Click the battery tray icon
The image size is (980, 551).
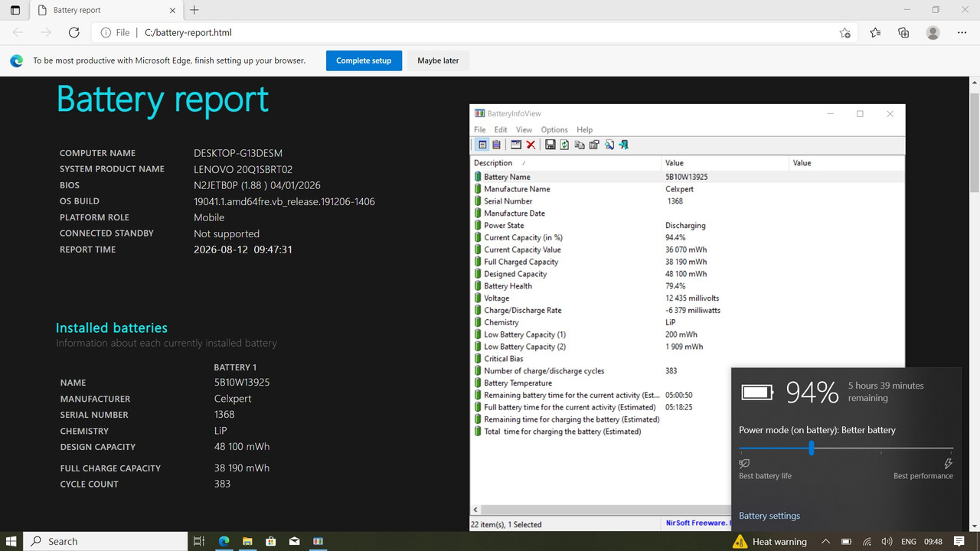point(844,541)
